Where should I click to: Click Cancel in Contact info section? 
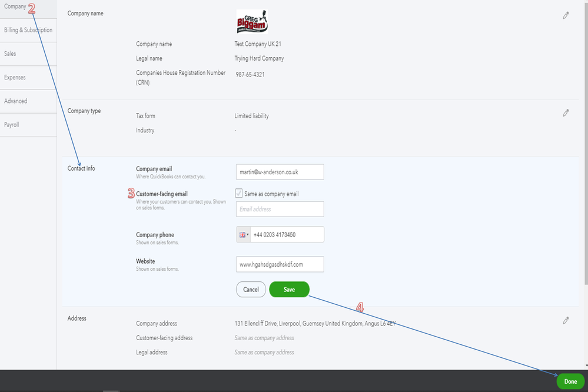tap(251, 289)
